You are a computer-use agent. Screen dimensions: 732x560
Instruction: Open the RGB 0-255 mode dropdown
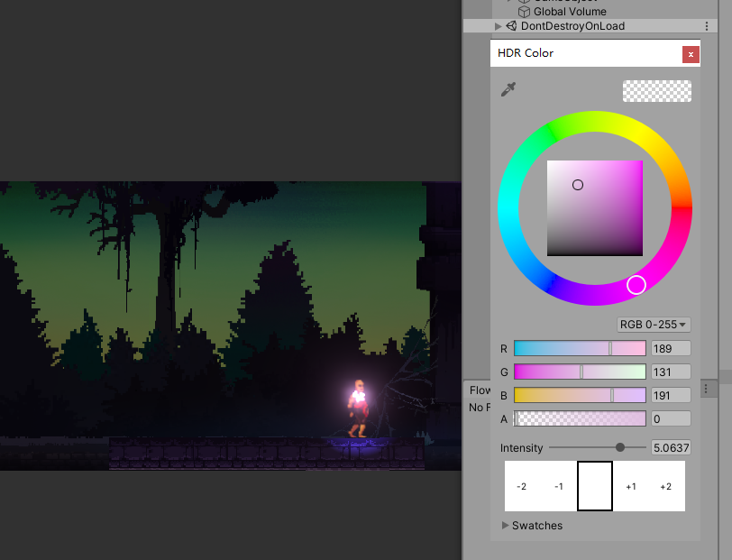click(653, 324)
